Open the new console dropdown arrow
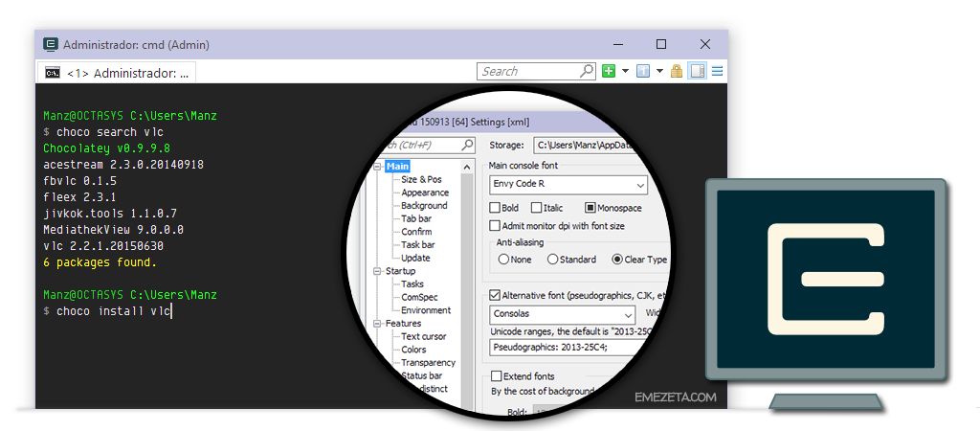Screen dimensions: 980x431 625,71
